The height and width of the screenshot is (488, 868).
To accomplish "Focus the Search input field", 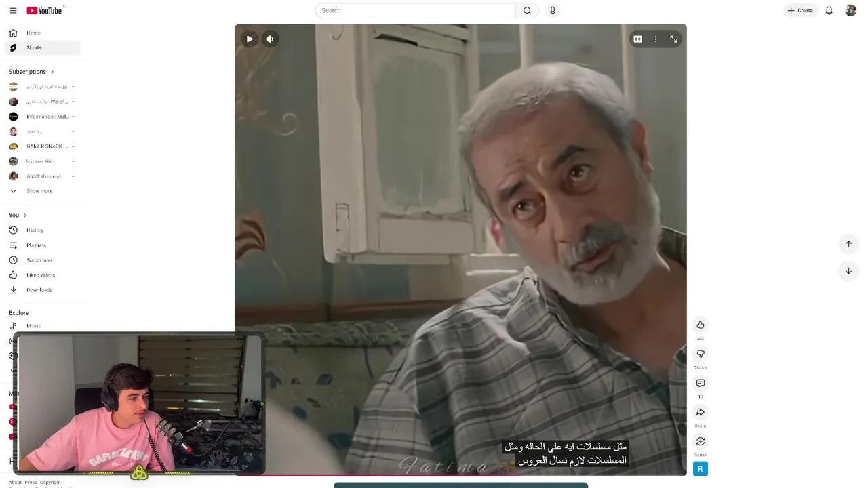I will 416,10.
